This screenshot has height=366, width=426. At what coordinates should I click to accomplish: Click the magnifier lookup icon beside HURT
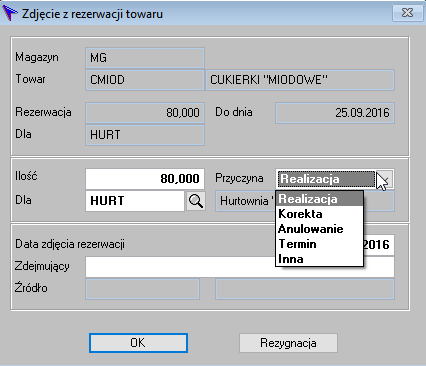196,201
